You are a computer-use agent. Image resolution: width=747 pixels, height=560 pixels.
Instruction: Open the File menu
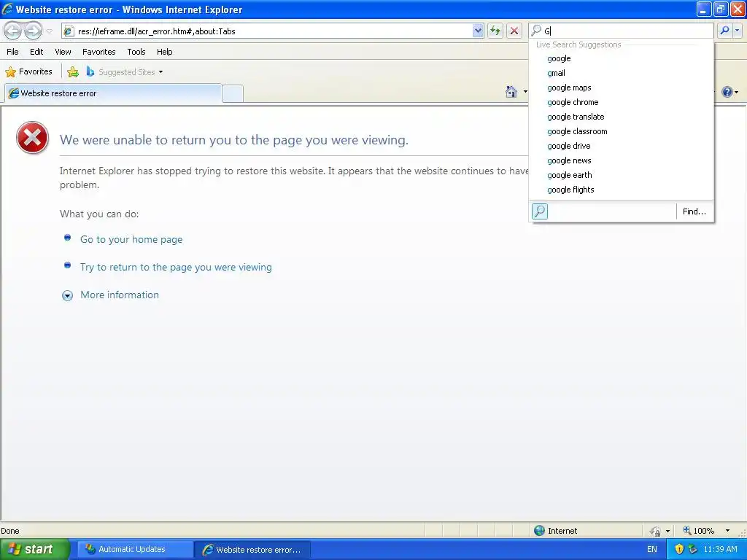(x=12, y=52)
